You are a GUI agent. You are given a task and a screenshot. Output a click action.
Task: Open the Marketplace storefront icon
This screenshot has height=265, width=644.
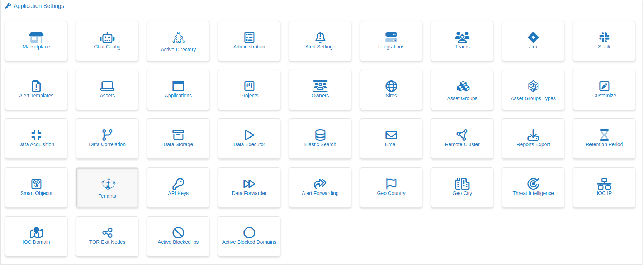pos(36,37)
